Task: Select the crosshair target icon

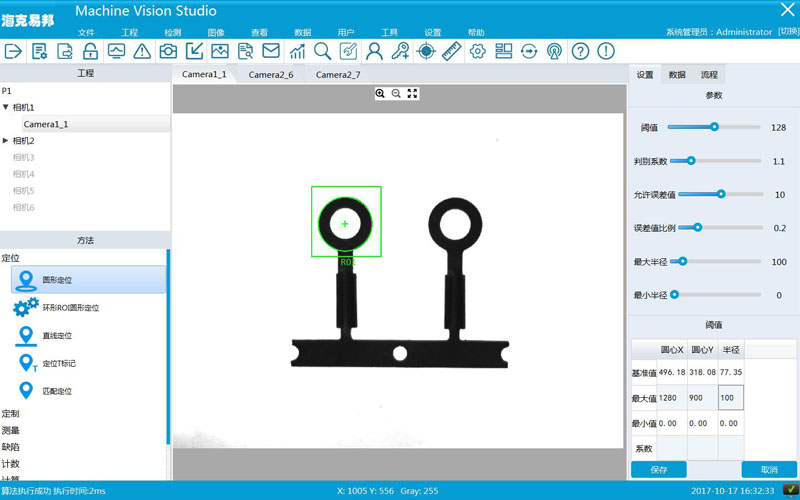Action: 426,51
